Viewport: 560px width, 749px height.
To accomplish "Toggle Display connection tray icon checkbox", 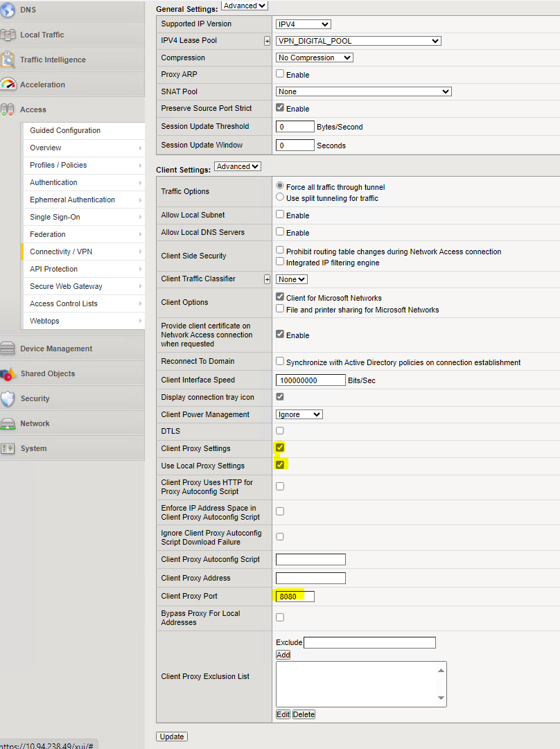I will click(280, 396).
